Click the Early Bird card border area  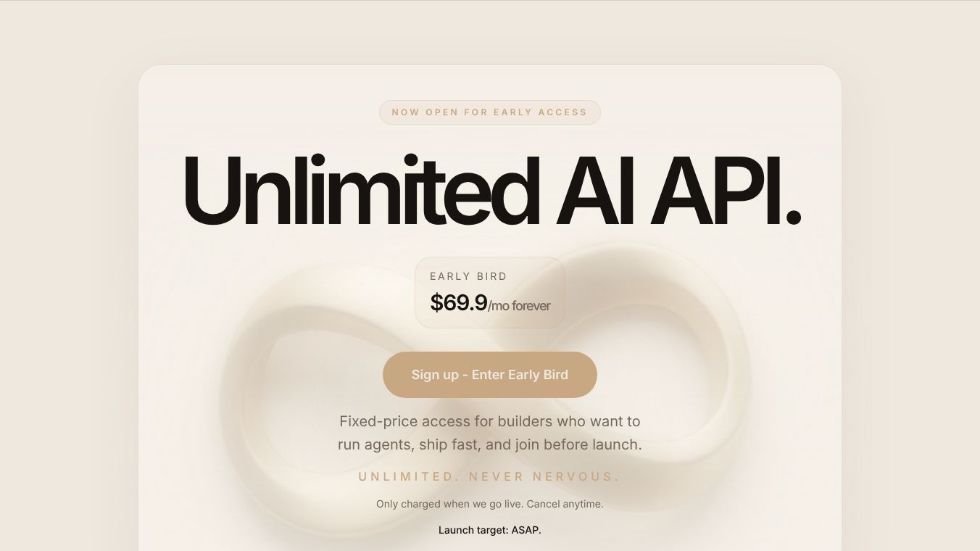coord(490,258)
